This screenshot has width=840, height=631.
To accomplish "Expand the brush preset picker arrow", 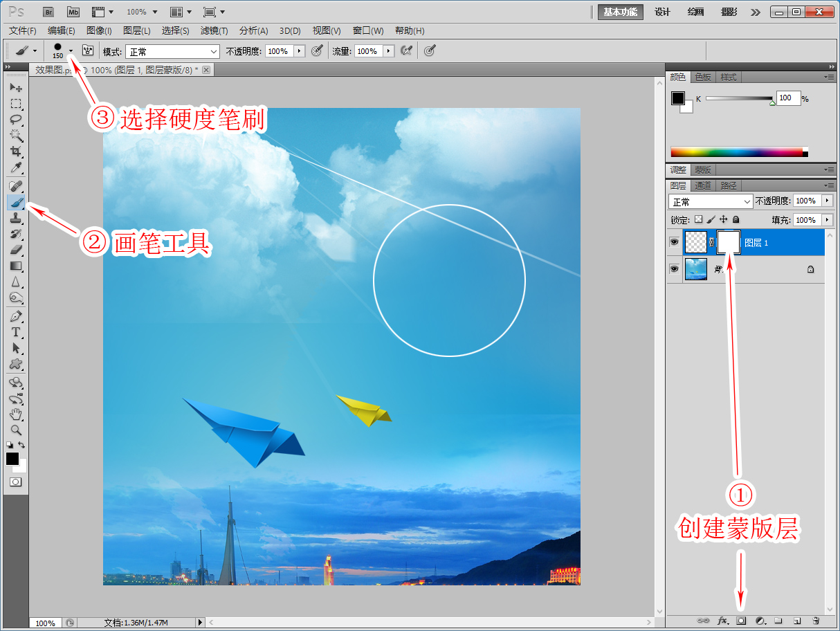I will tap(71, 51).
